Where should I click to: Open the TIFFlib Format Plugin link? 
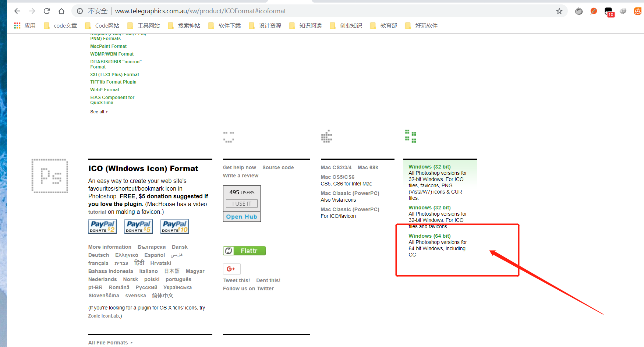(113, 82)
